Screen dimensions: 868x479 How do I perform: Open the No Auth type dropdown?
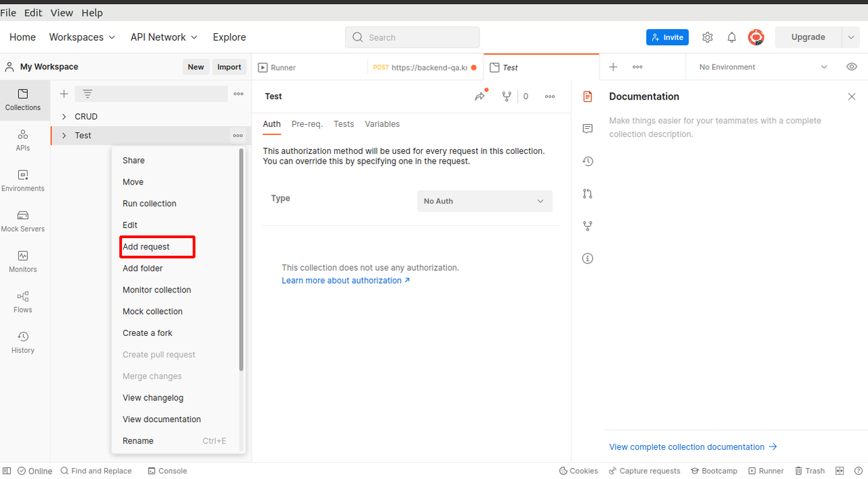point(485,201)
